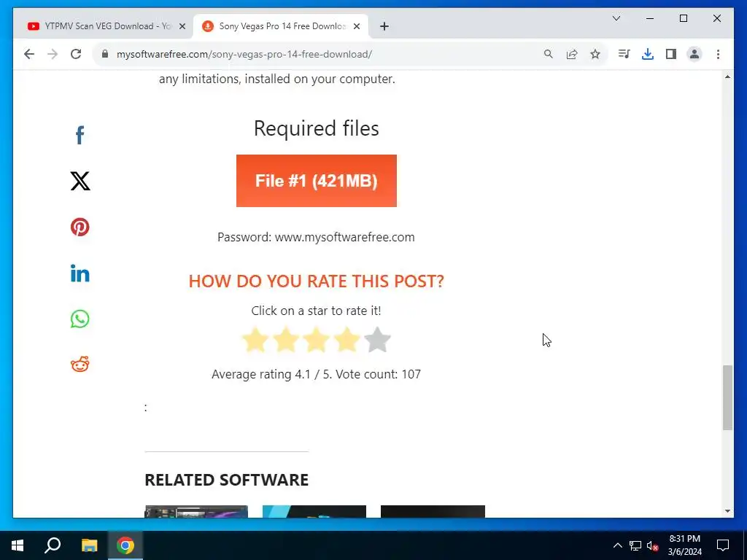Image resolution: width=747 pixels, height=560 pixels.
Task: Open the first related software thumbnail
Action: pyautogui.click(x=196, y=511)
